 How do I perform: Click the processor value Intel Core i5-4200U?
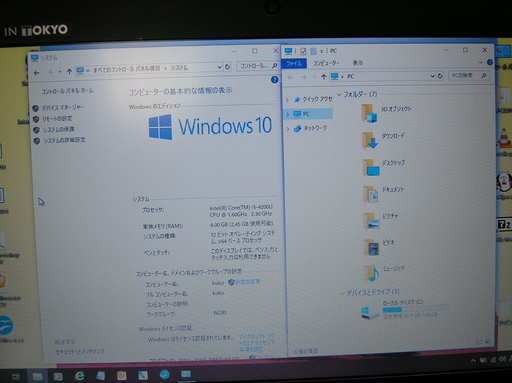pyautogui.click(x=241, y=211)
